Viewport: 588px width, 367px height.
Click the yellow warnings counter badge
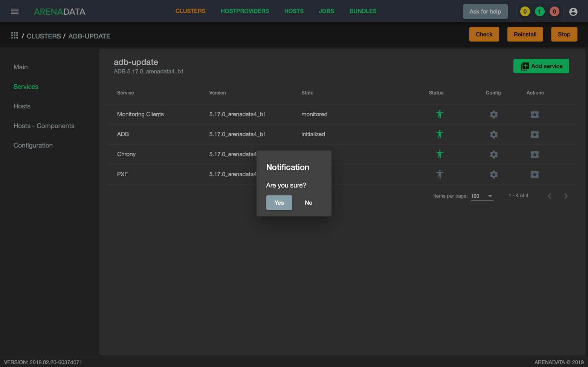[x=525, y=12]
